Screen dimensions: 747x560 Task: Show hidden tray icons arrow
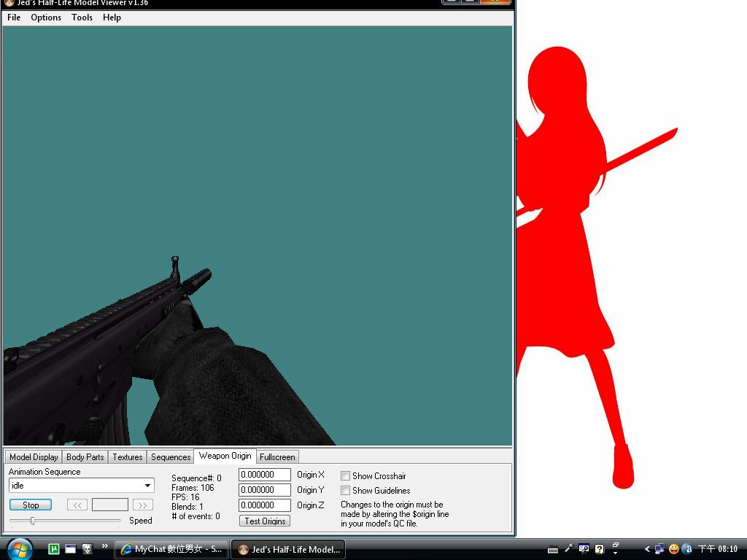(x=647, y=549)
